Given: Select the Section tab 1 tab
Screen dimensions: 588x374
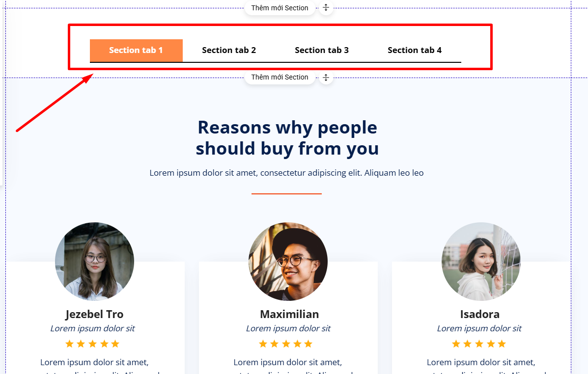Looking at the screenshot, I should pos(136,50).
